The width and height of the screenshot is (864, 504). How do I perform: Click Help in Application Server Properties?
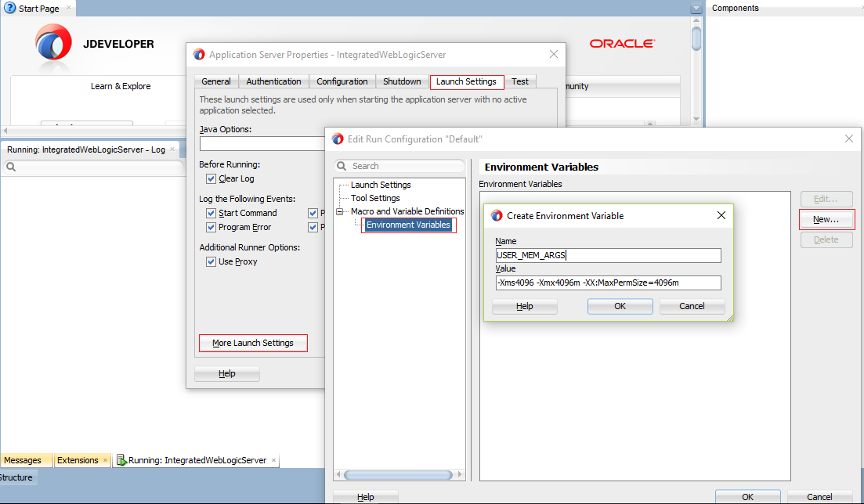(x=227, y=373)
